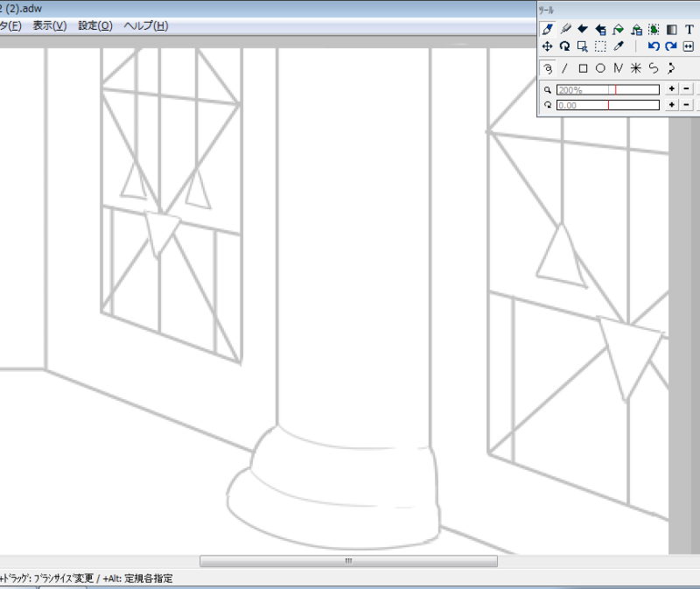Open the 表示(V) menu
The image size is (700, 589).
[50, 26]
